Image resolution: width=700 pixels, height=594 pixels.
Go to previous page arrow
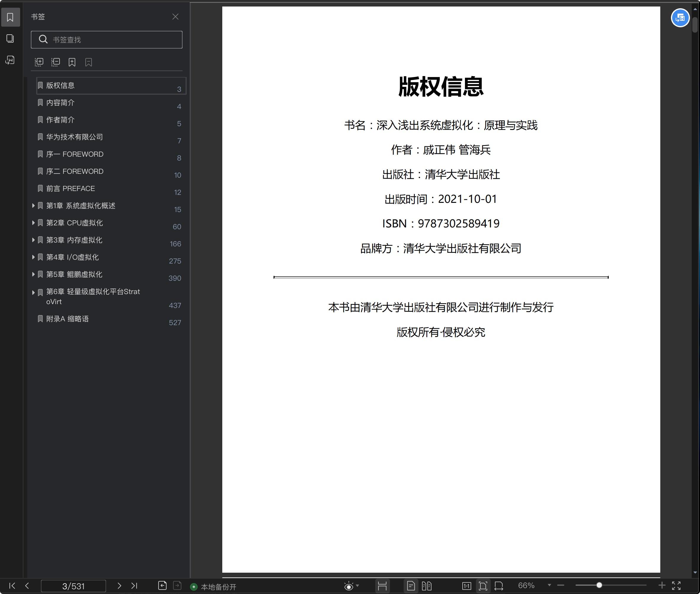pos(27,586)
